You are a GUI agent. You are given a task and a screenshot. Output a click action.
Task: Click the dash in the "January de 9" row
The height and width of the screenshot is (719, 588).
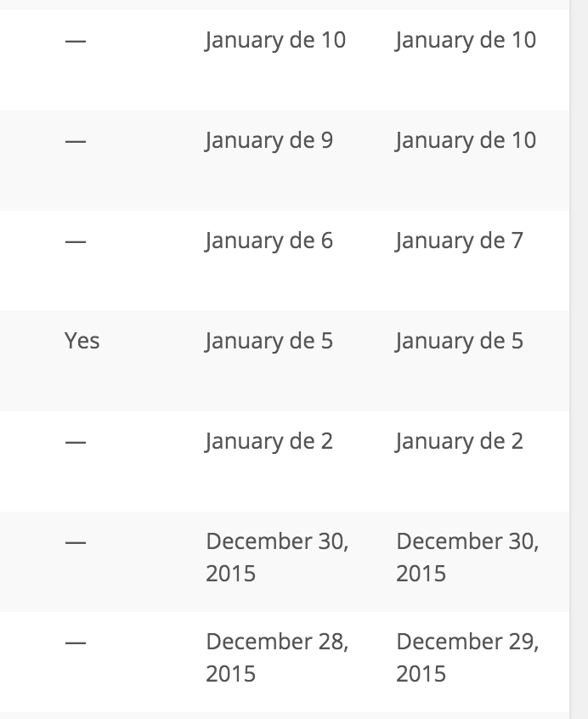point(76,141)
